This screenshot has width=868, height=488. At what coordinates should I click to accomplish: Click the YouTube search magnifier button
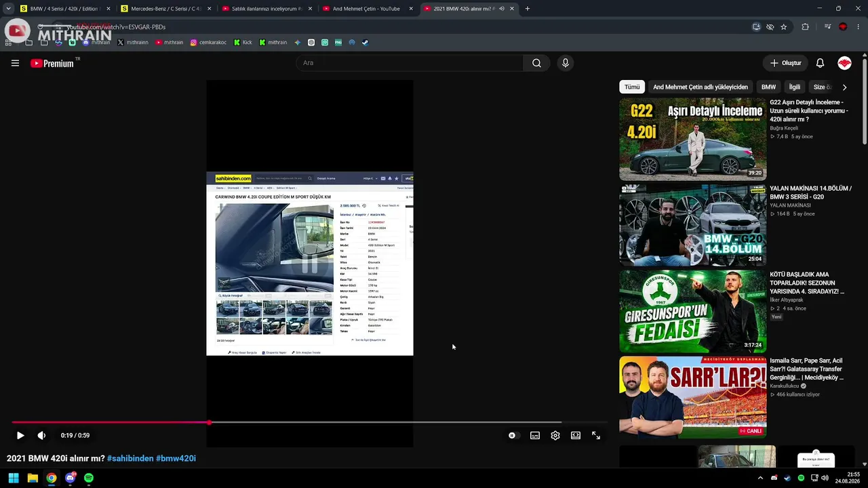coord(536,63)
